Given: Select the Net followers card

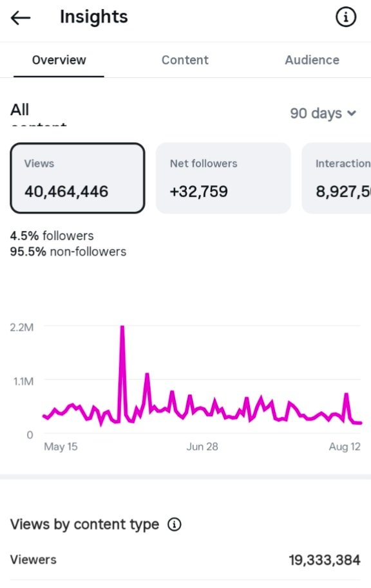Looking at the screenshot, I should pos(223,178).
